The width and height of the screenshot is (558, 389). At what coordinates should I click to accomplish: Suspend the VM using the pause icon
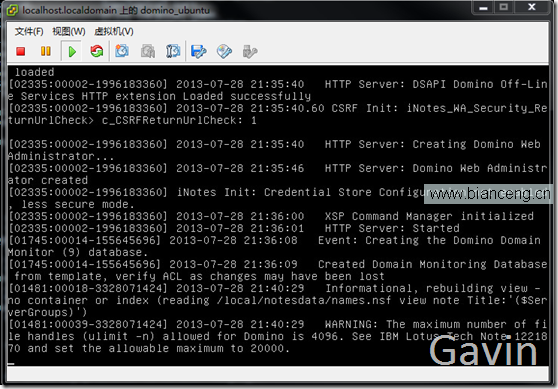pyautogui.click(x=46, y=52)
